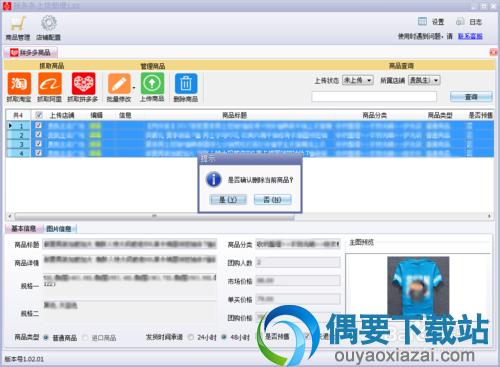Viewport: 500px width, 367px height.
Task: Expand the 批量修改 dropdown arrow
Action: click(x=134, y=88)
